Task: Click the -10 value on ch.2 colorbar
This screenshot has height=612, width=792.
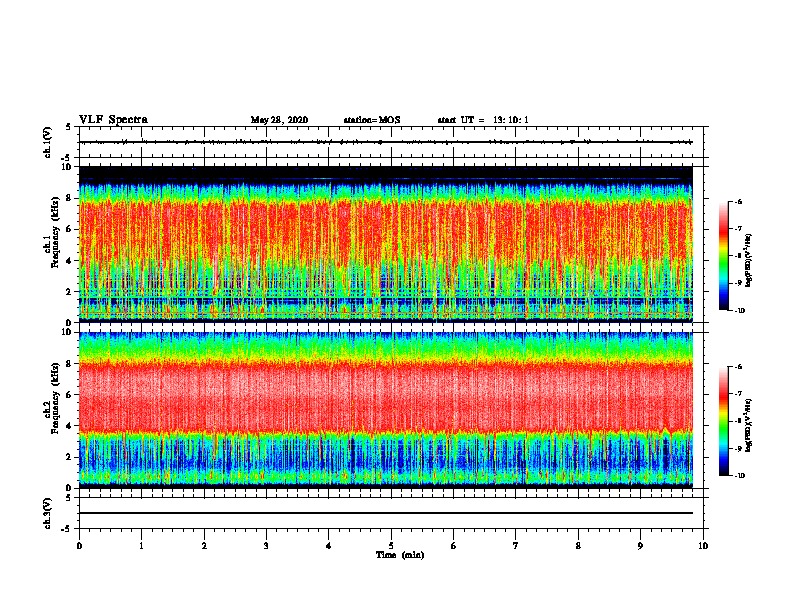Action: coord(739,476)
